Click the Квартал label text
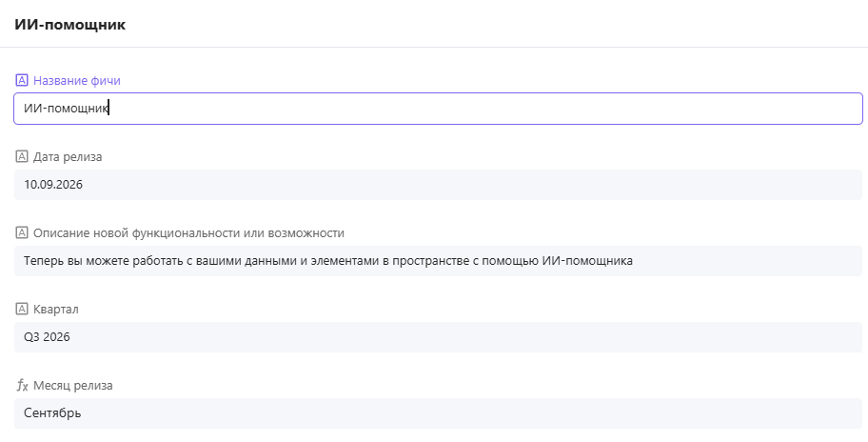The image size is (868, 442). [x=56, y=309]
